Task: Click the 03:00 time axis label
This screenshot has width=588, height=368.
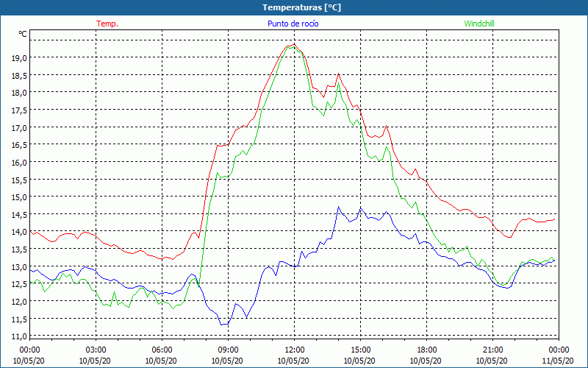Action: pos(96,350)
